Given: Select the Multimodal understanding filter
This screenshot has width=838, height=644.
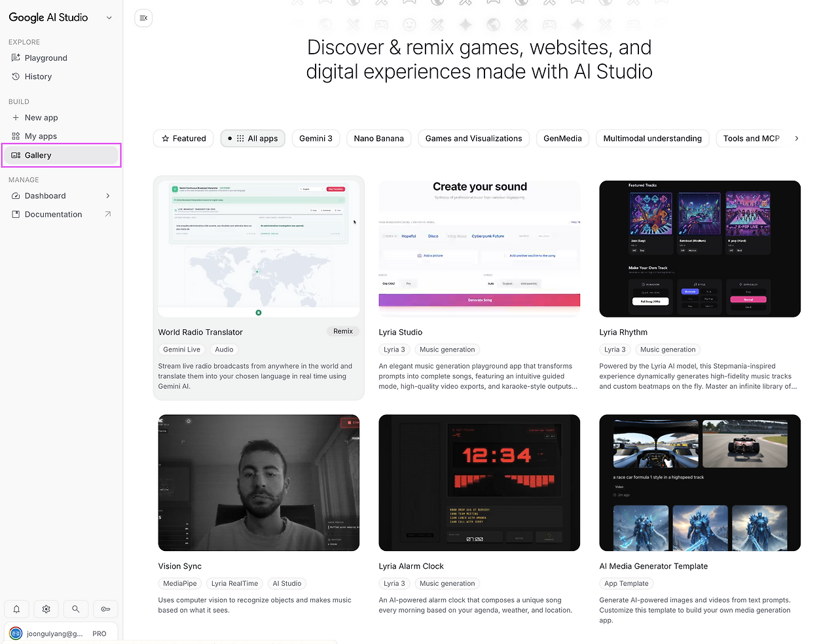Looking at the screenshot, I should 653,139.
